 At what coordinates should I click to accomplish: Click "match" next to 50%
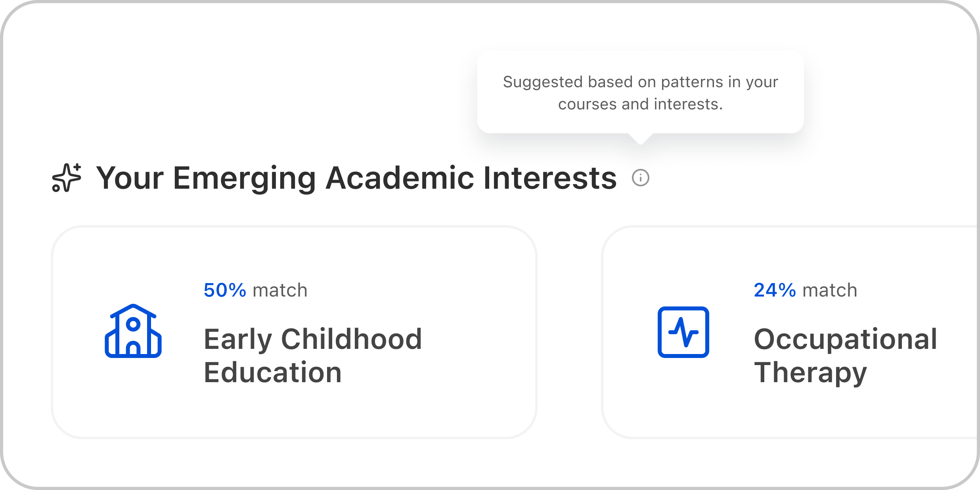pos(280,290)
